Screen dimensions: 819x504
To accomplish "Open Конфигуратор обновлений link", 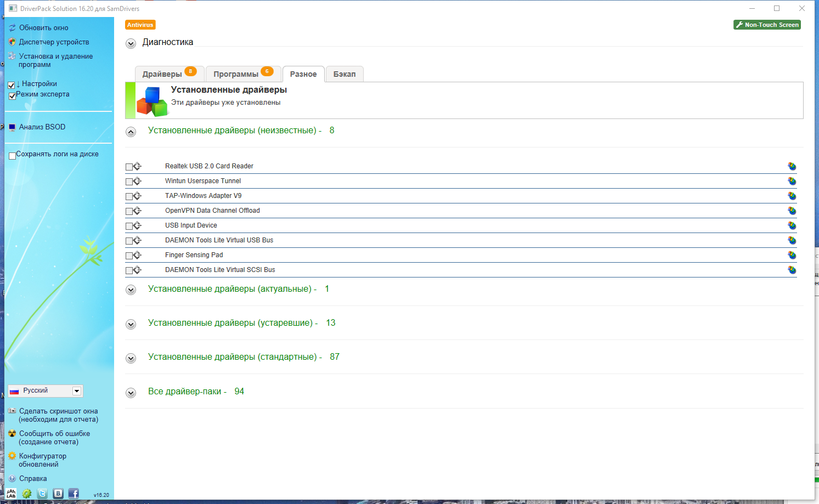I will pyautogui.click(x=42, y=460).
